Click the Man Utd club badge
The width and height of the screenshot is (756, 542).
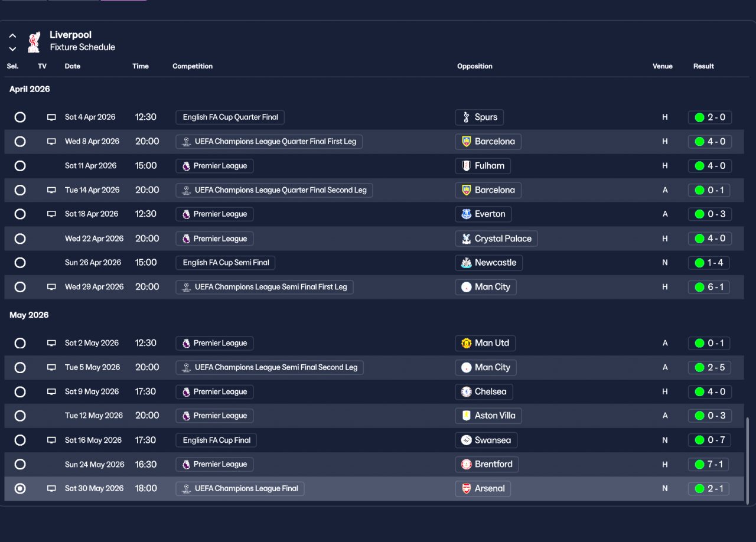pos(467,343)
